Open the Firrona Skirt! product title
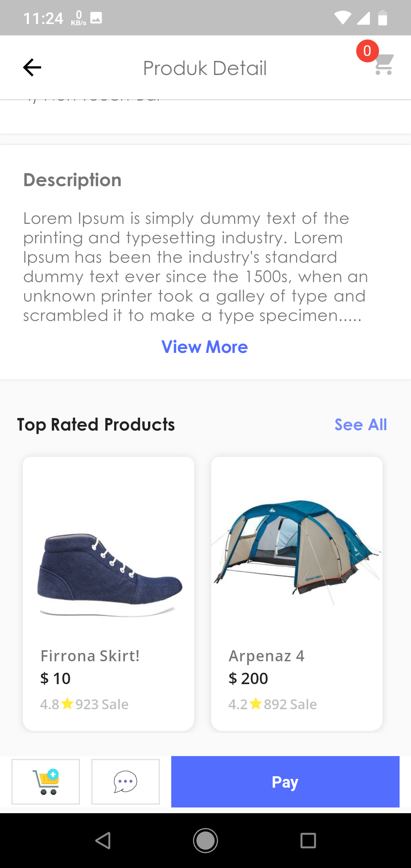The height and width of the screenshot is (868, 411). 90,656
